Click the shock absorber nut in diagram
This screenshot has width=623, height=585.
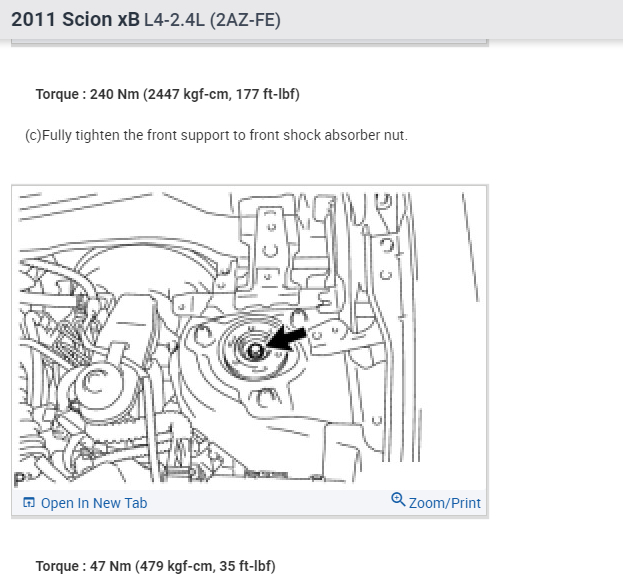coord(255,351)
